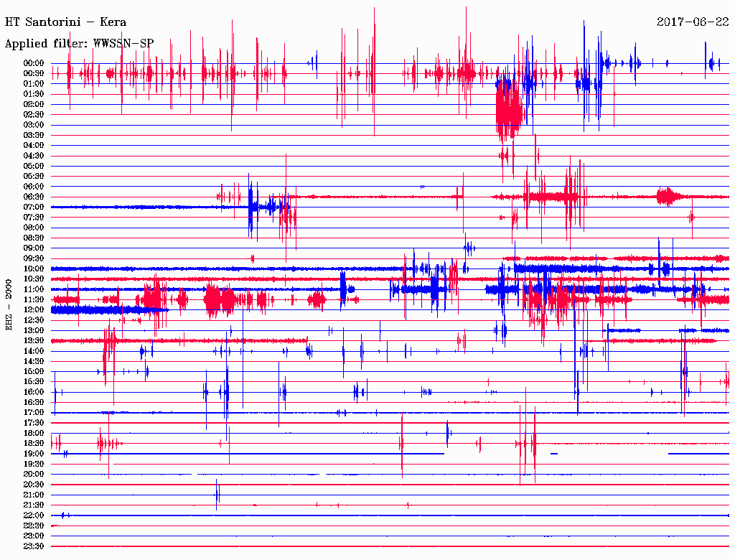Select the 07:30 time label
735x560 pixels.
click(x=34, y=218)
